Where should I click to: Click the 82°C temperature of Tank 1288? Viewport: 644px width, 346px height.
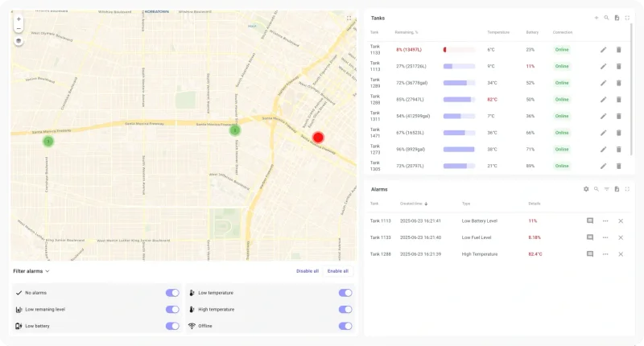coord(492,99)
